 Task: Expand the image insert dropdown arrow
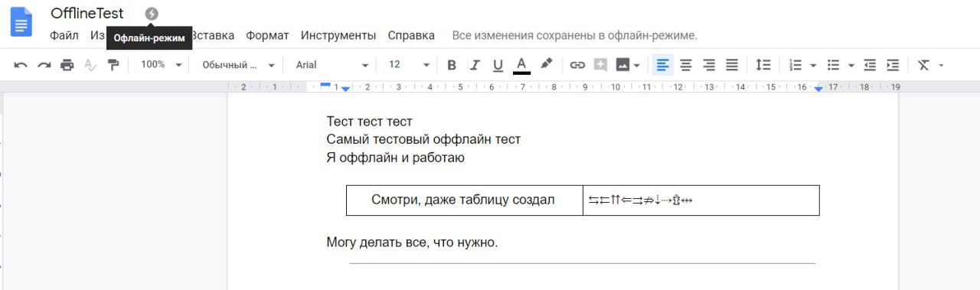637,65
